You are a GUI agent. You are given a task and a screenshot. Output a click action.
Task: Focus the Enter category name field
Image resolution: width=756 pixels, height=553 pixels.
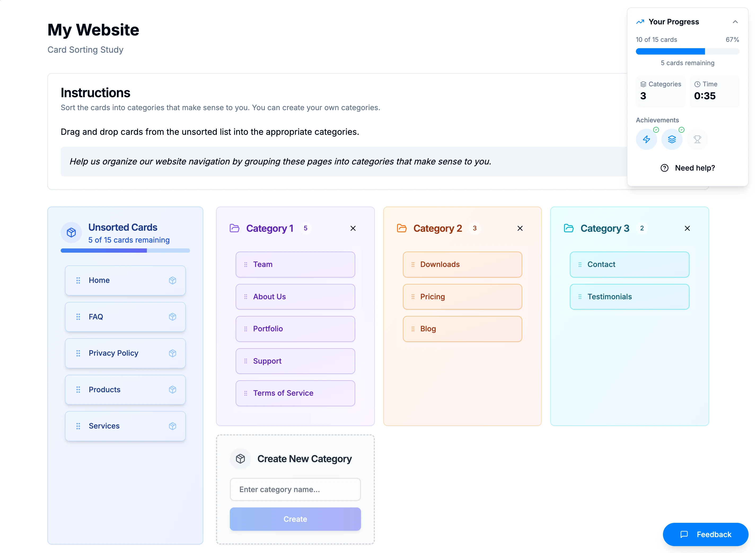pos(295,489)
